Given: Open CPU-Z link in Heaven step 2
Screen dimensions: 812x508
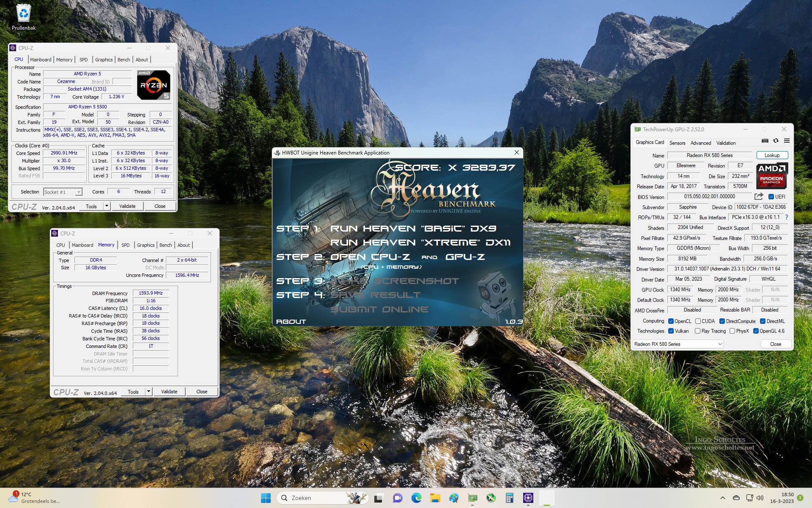Looking at the screenshot, I should [x=370, y=257].
